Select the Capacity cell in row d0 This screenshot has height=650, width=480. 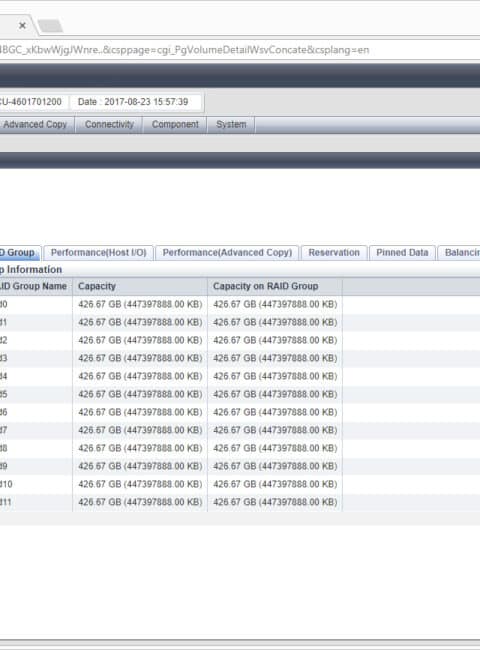pyautogui.click(x=140, y=304)
